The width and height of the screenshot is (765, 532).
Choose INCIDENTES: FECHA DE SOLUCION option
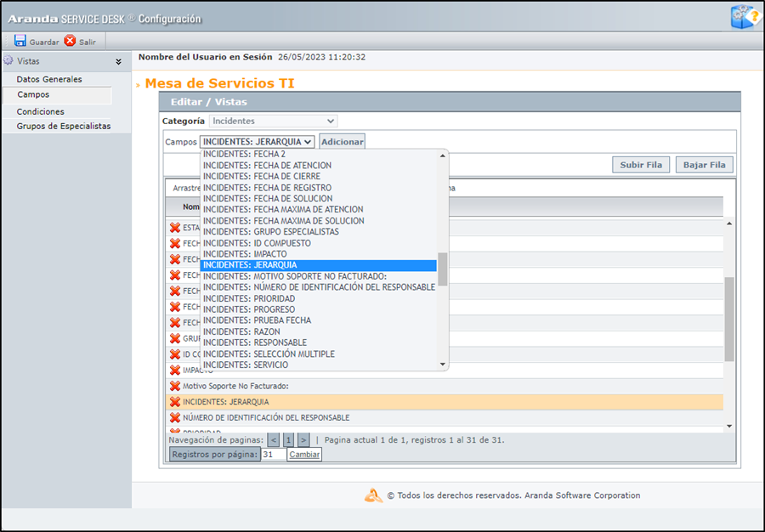318,199
